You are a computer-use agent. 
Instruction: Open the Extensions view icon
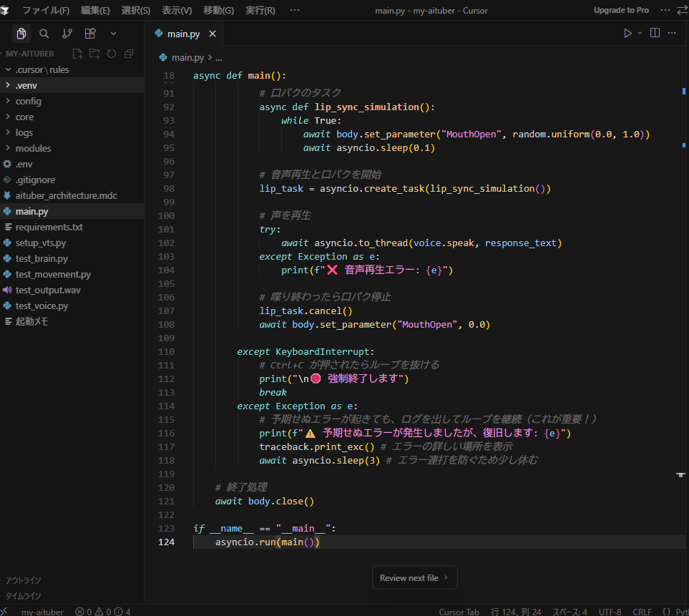pos(90,34)
